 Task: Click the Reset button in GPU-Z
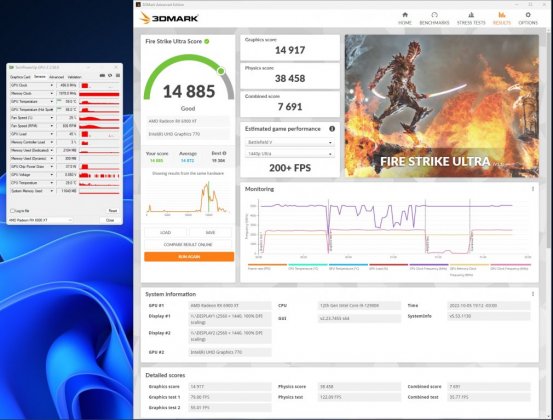pyautogui.click(x=113, y=211)
